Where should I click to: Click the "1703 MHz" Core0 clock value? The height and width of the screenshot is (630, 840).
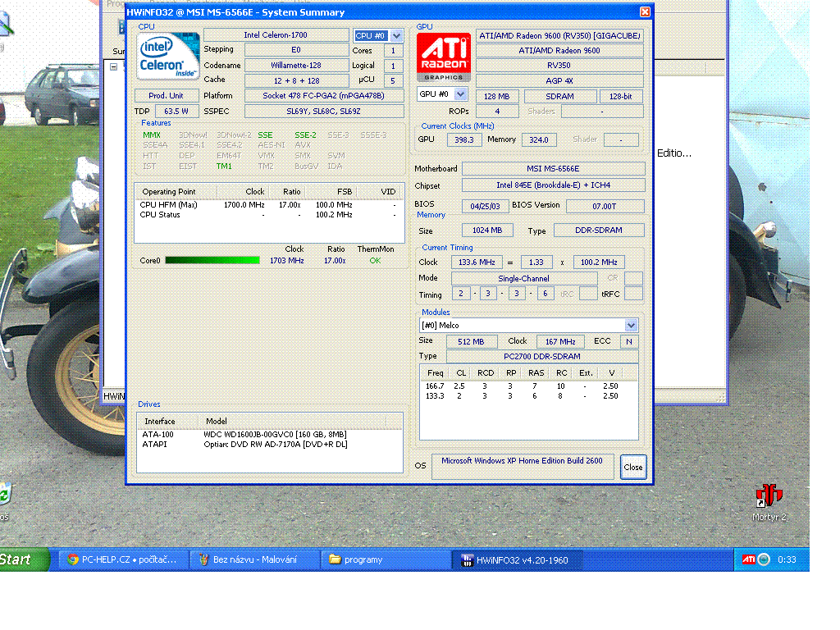click(x=286, y=260)
